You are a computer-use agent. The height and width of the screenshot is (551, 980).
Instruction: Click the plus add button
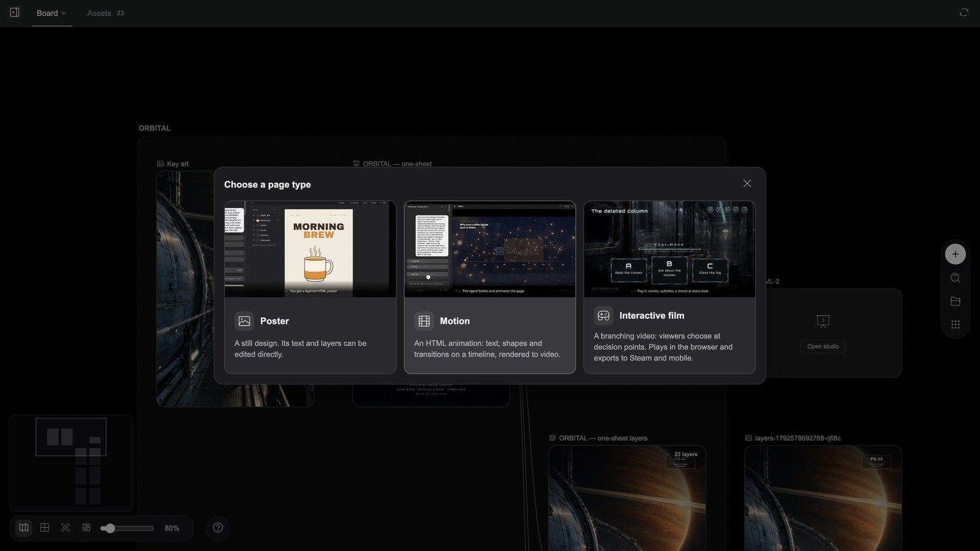(955, 254)
